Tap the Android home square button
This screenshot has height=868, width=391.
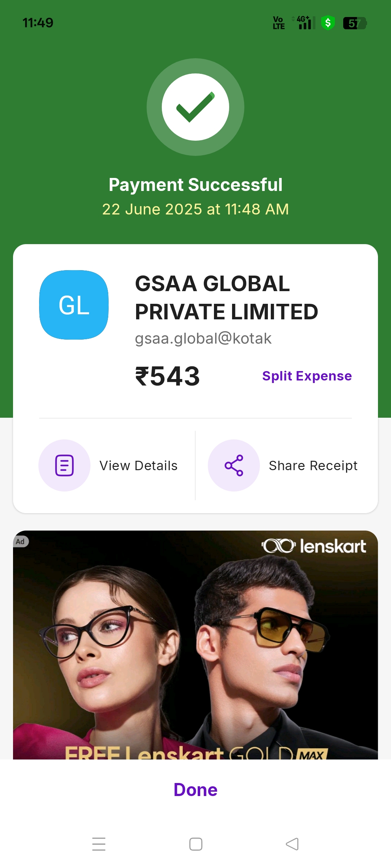(x=196, y=844)
